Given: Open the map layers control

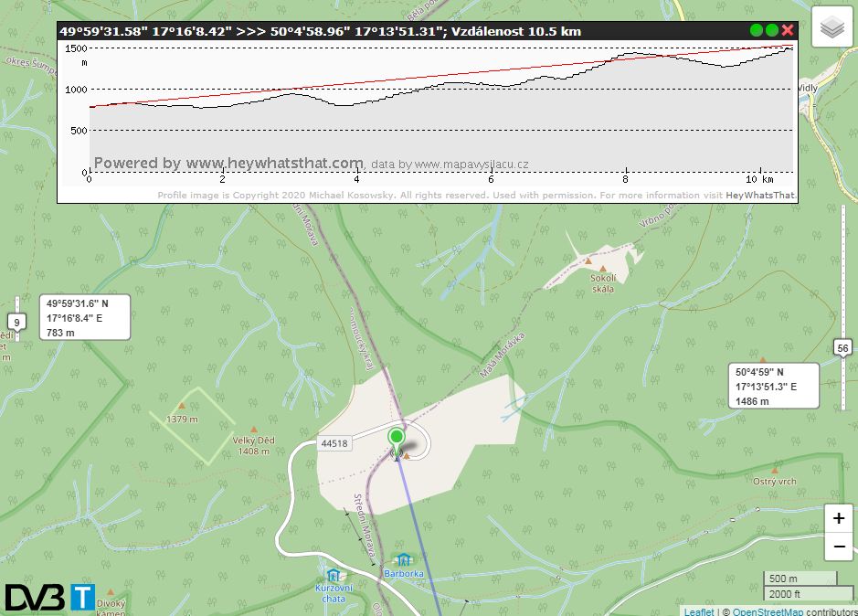Looking at the screenshot, I should click(x=832, y=28).
